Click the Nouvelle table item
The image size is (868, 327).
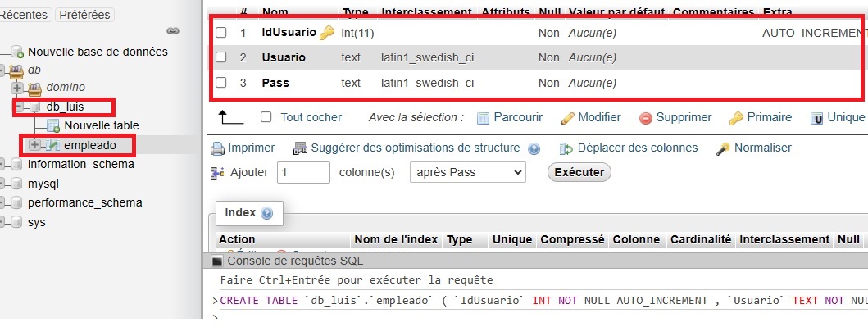point(102,125)
